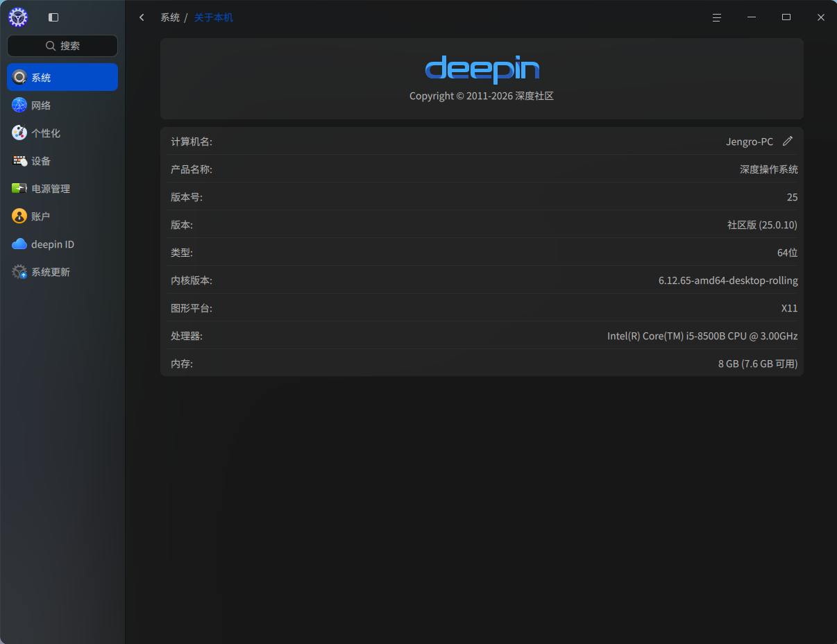Image resolution: width=837 pixels, height=644 pixels.
Task: Click the deepin logo banner
Action: click(482, 70)
